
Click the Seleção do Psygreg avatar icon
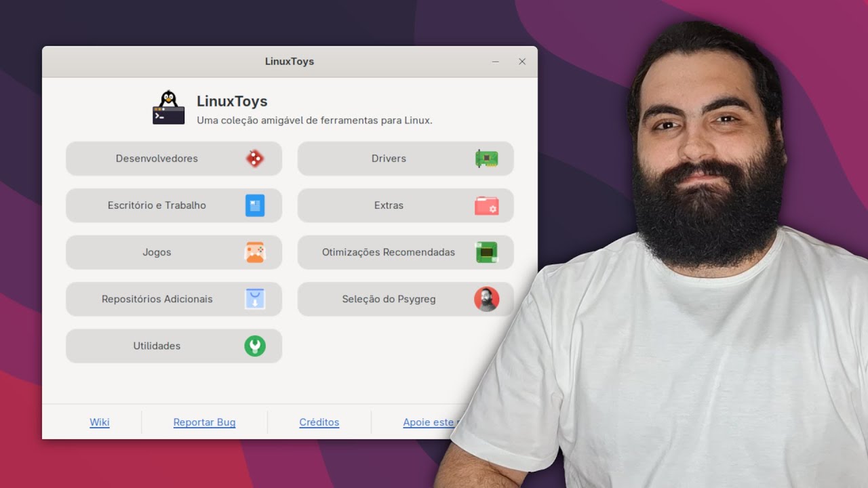[x=486, y=299]
